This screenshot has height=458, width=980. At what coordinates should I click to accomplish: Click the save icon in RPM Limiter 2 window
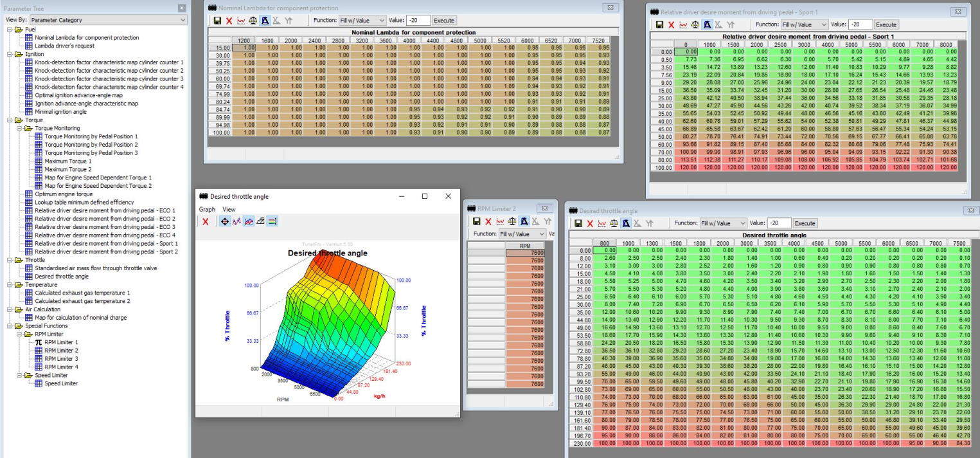[476, 221]
